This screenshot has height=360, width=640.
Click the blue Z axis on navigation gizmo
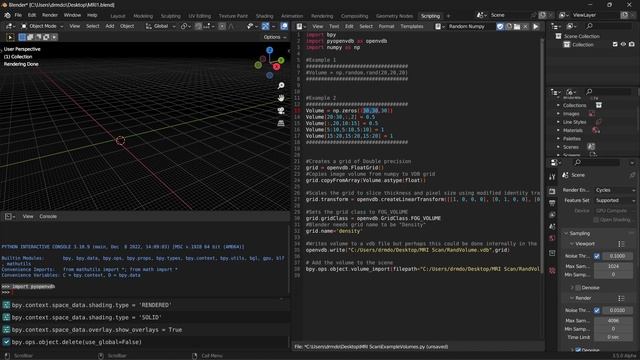coord(269,50)
